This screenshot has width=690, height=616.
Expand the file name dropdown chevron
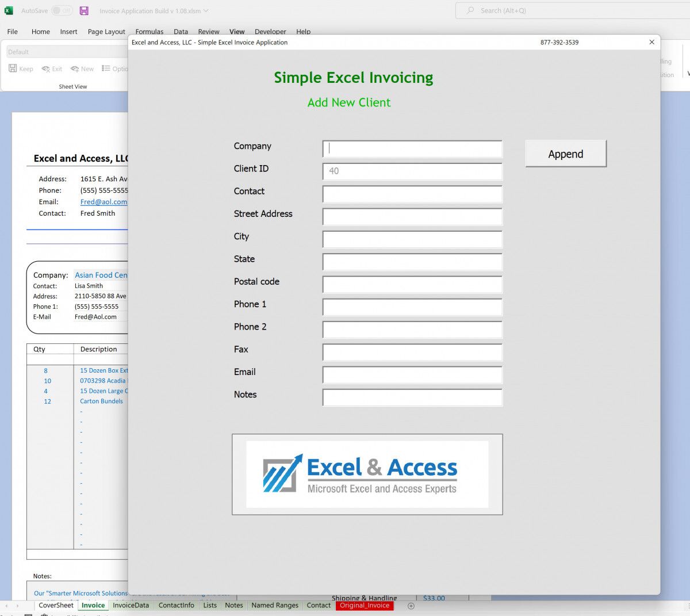tap(206, 10)
